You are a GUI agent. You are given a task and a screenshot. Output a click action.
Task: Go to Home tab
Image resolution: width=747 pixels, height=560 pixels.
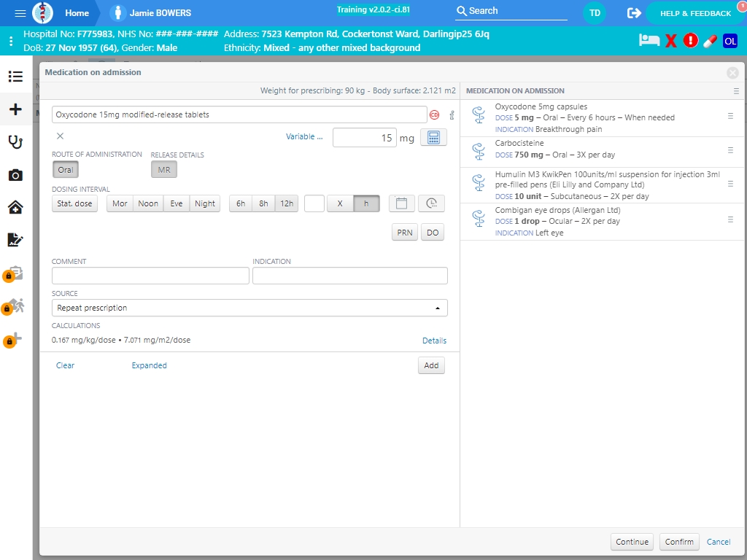(77, 13)
